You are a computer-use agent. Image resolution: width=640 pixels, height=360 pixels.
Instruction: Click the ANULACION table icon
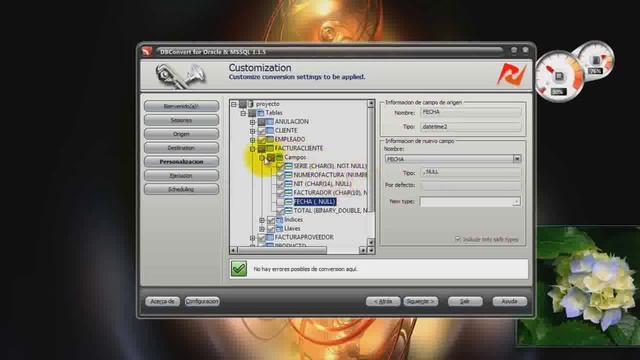tap(270, 122)
